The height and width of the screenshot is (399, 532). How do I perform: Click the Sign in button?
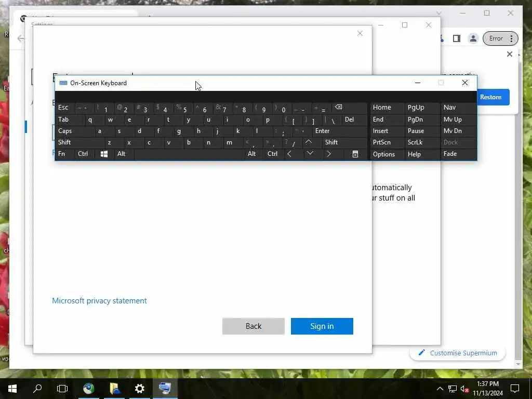(322, 326)
